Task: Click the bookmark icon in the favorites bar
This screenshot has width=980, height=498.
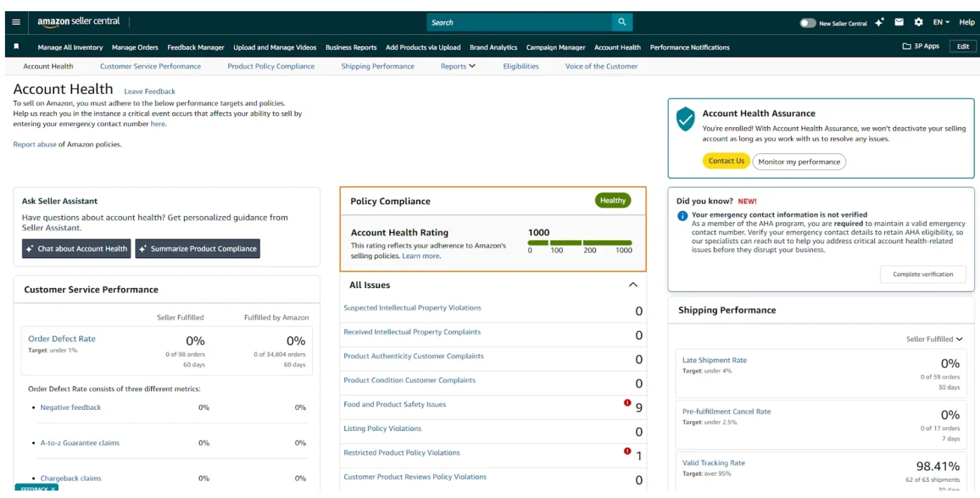Action: 17,47
